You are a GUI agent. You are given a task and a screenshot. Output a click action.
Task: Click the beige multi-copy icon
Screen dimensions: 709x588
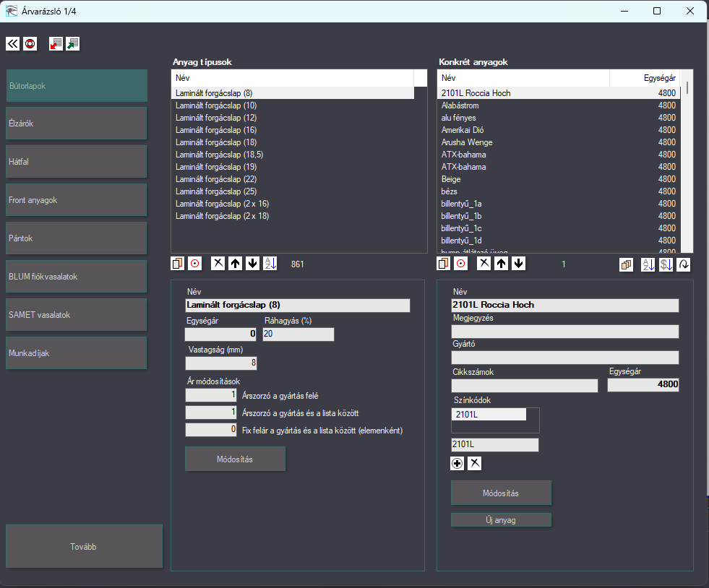[x=627, y=265]
